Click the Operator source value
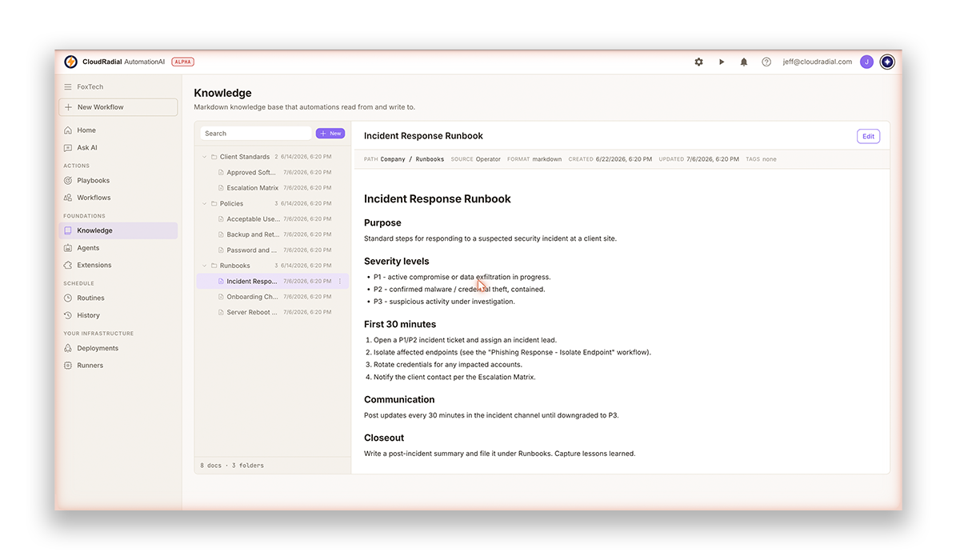960x560 pixels. point(488,159)
